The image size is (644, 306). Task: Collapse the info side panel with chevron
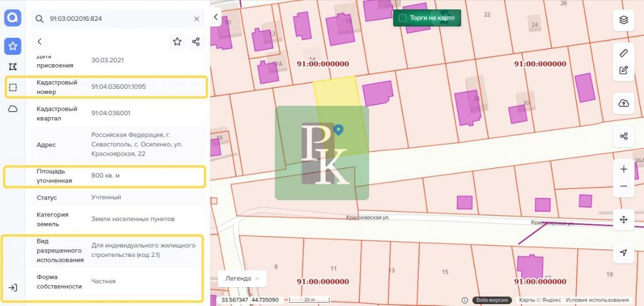pyautogui.click(x=216, y=17)
